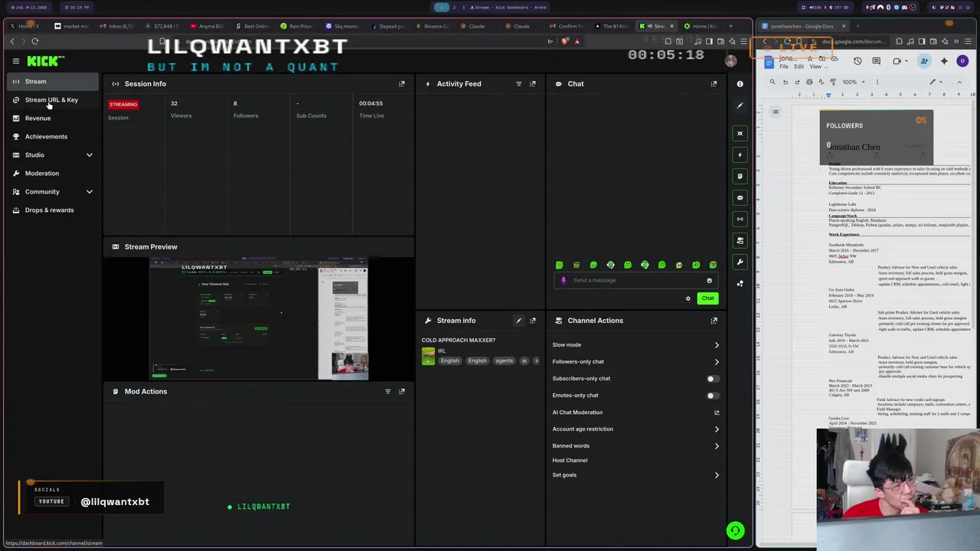Click the info icon in right sidebar
Viewport: 980px width, 551px height.
pyautogui.click(x=740, y=84)
